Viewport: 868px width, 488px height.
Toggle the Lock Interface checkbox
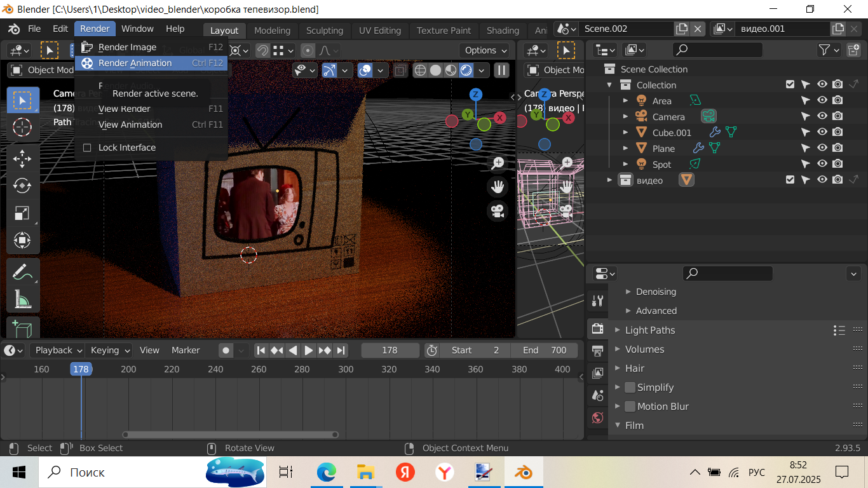pos(88,147)
